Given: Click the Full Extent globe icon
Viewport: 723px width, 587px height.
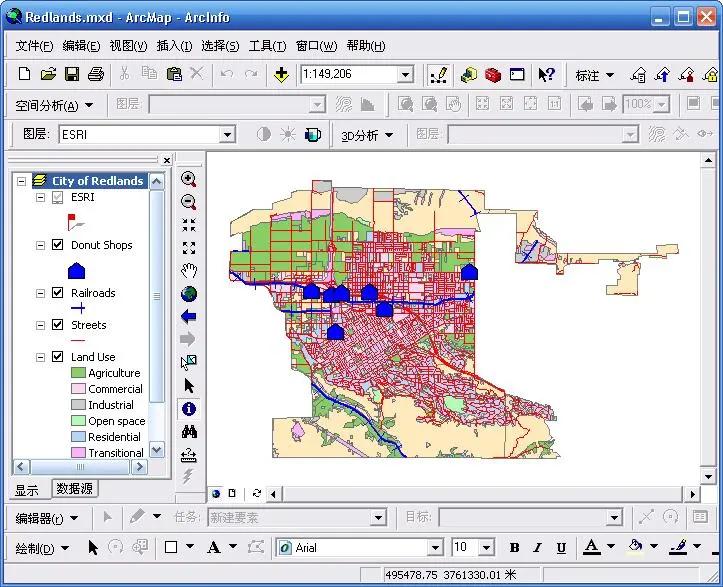Looking at the screenshot, I should pos(188,294).
